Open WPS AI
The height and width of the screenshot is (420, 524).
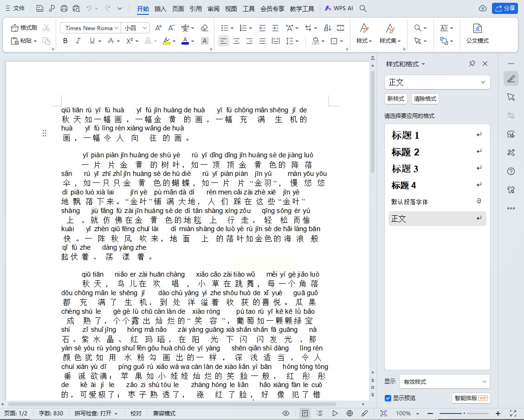(339, 8)
